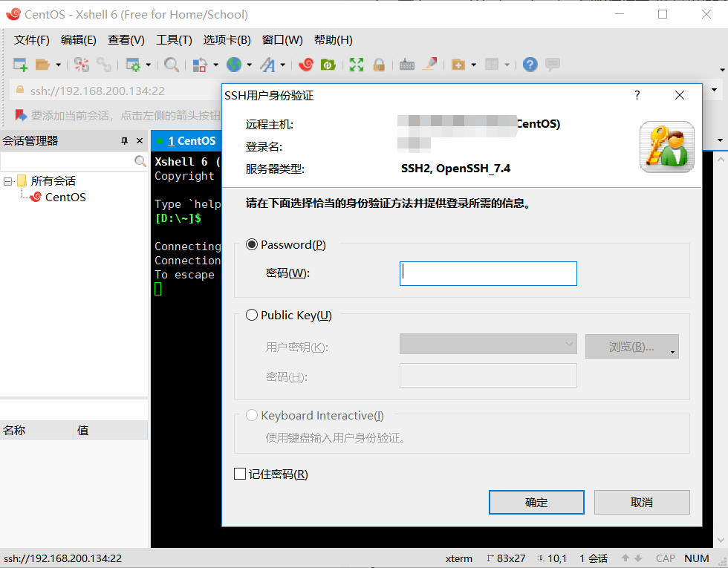The width and height of the screenshot is (728, 568).
Task: Click the Session Manager search box
Action: coord(68,162)
